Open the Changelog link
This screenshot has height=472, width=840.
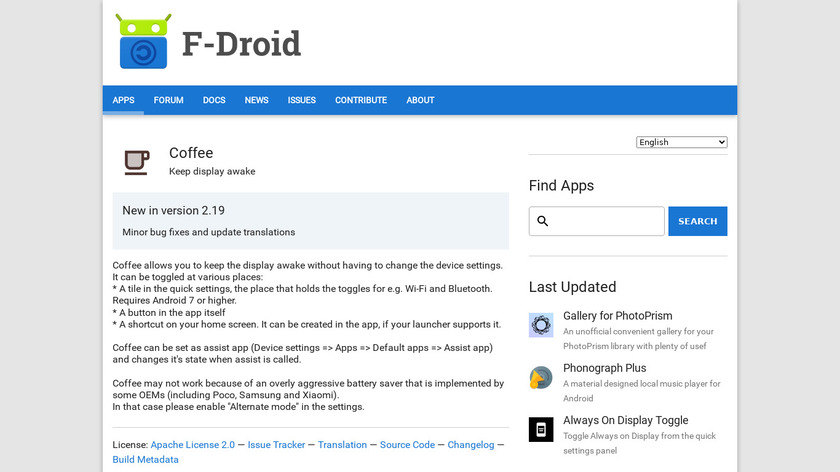(x=471, y=445)
